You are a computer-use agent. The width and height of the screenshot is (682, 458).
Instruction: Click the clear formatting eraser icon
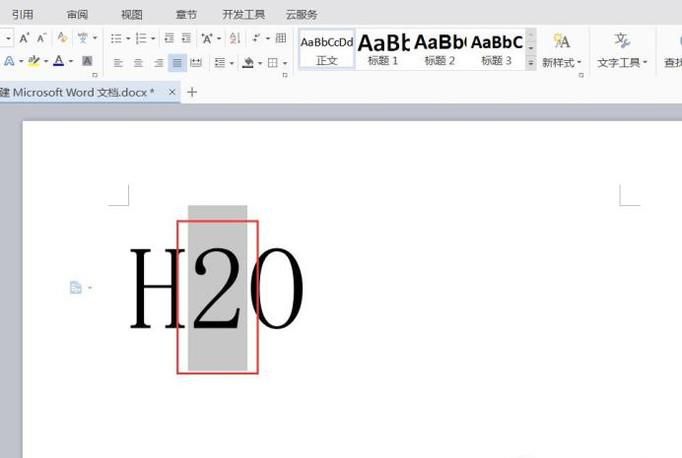(x=62, y=38)
